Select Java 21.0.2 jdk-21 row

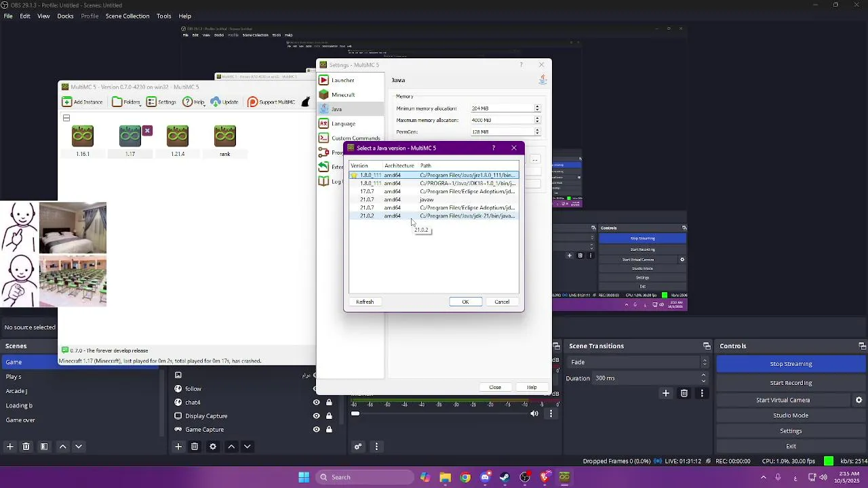point(434,216)
